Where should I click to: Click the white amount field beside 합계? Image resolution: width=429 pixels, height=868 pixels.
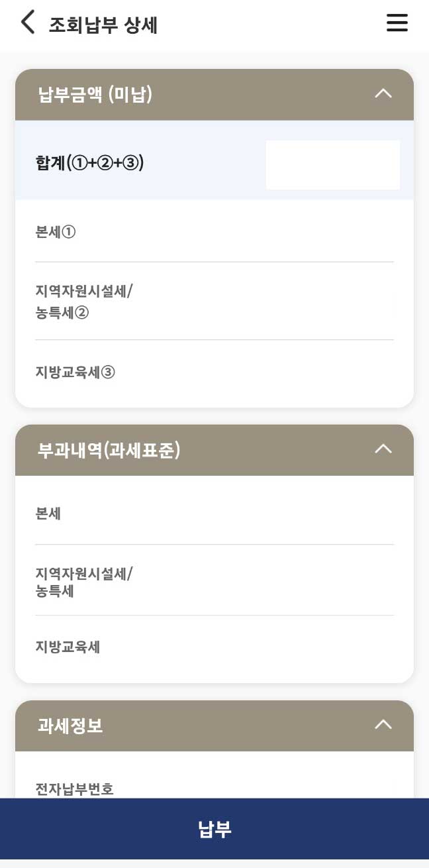pos(332,164)
